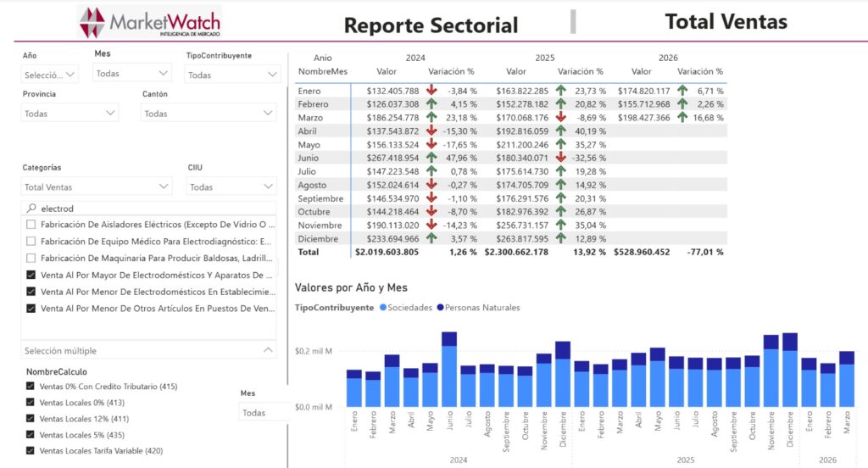
Task: Click the MarketWatch logo
Action: (x=149, y=22)
